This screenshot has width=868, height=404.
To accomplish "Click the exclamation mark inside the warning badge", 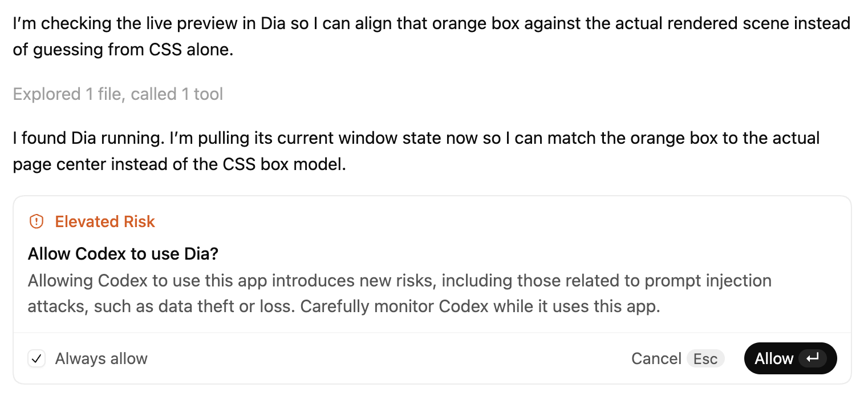I will click(36, 221).
